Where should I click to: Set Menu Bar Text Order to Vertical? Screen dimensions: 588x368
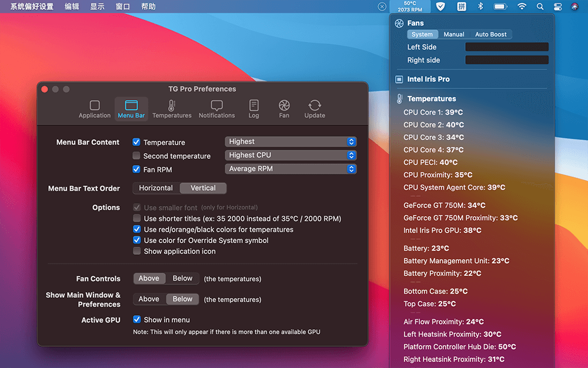[x=203, y=188]
